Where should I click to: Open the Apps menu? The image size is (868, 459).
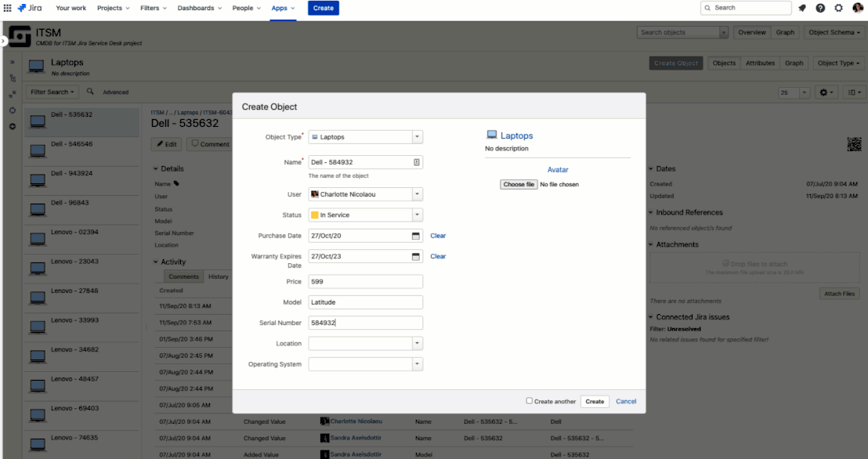click(283, 9)
